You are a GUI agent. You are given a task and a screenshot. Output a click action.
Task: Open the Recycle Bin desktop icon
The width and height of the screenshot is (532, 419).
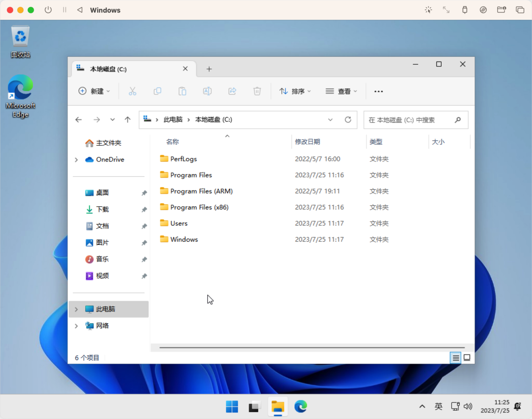tap(20, 41)
